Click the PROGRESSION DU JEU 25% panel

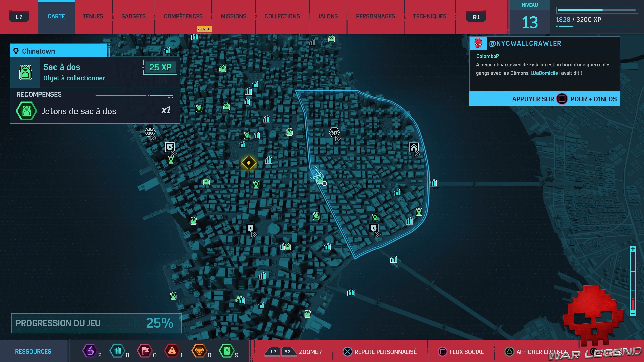click(96, 323)
